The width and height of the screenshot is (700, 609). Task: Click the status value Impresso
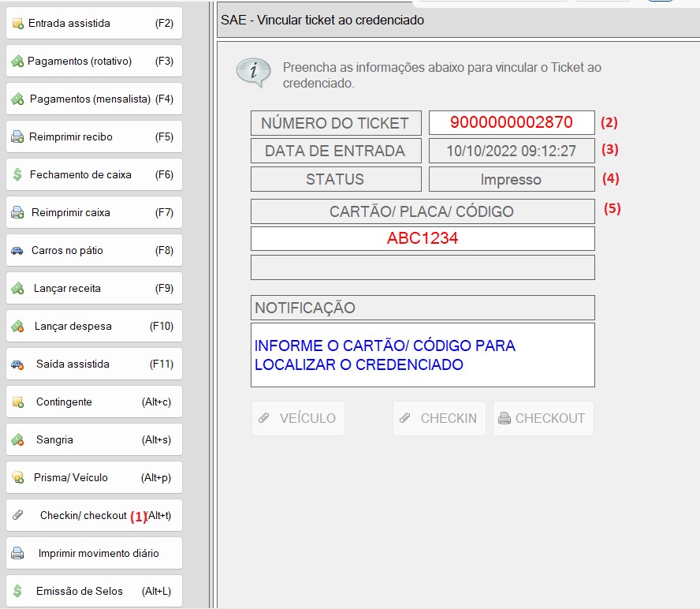pos(512,179)
